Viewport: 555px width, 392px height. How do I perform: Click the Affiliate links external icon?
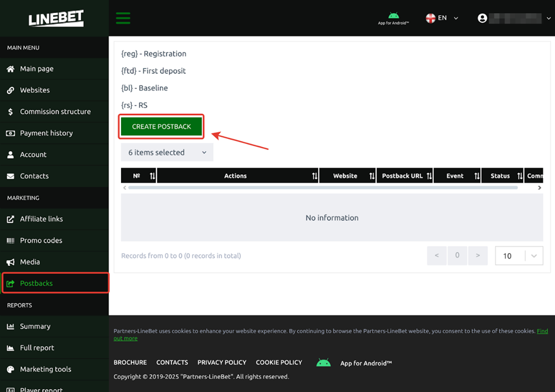[11, 219]
